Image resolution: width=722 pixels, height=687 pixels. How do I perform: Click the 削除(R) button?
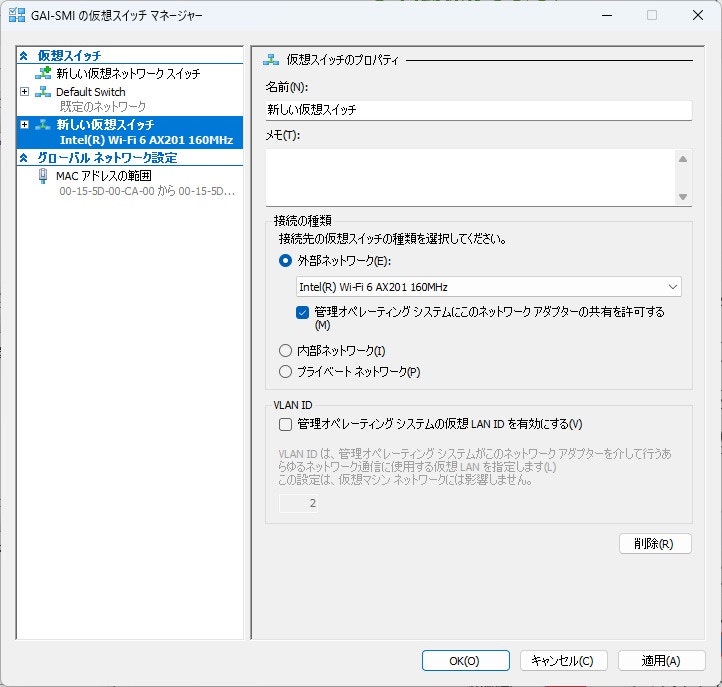coord(655,544)
